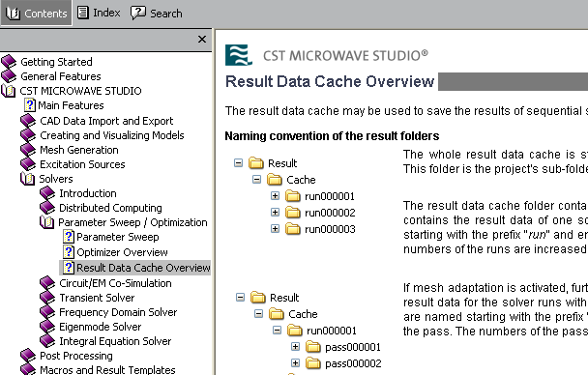Screen dimensions: 588x375
Task: Select the CST MICROWAVE STUDIO tree entry
Action: click(80, 91)
